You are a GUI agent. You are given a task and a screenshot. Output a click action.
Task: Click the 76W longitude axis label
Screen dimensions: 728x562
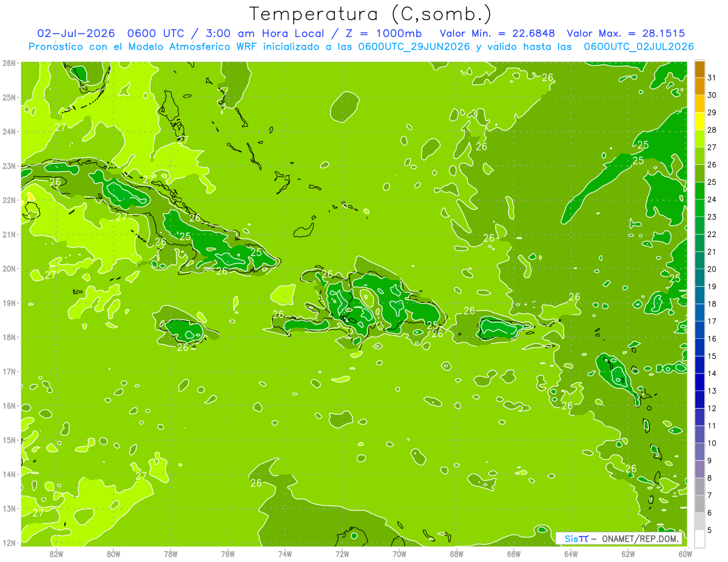228,554
